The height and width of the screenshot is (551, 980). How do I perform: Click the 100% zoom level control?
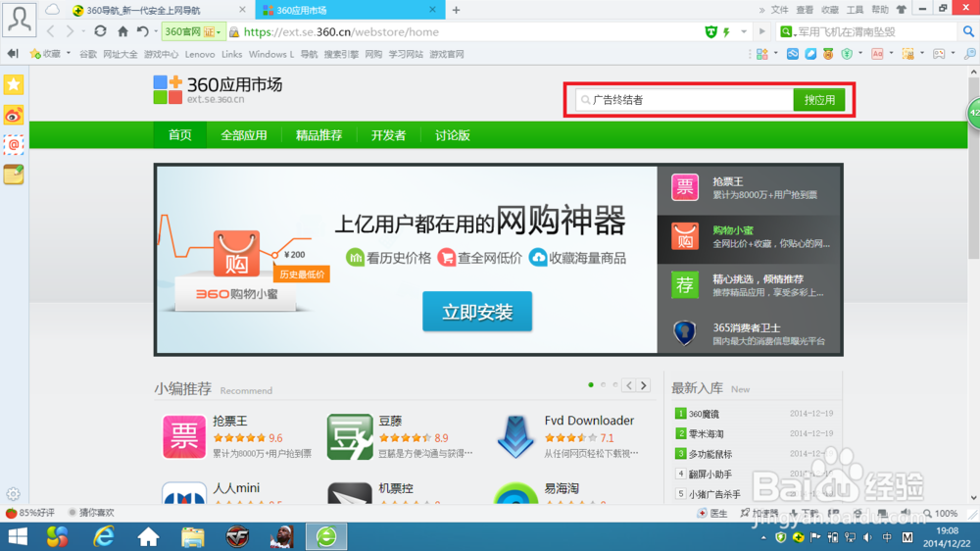[x=941, y=513]
